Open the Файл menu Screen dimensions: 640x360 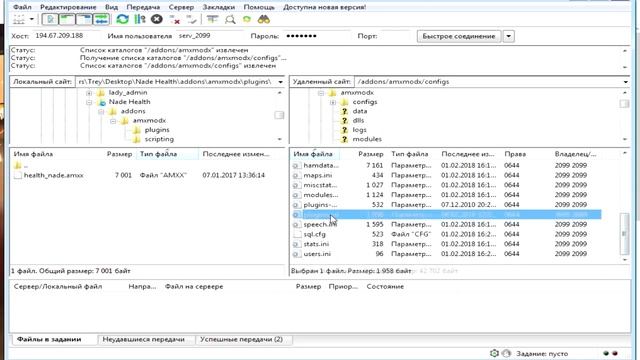(22, 7)
